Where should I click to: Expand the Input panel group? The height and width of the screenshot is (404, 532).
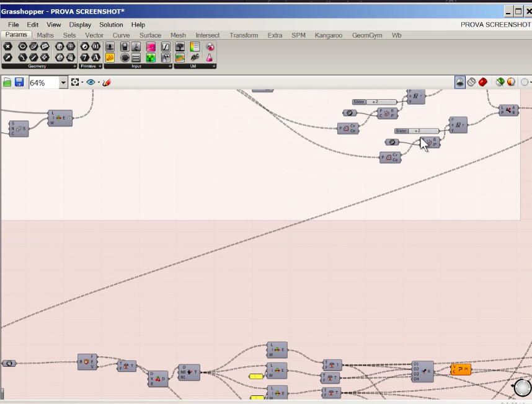point(169,66)
